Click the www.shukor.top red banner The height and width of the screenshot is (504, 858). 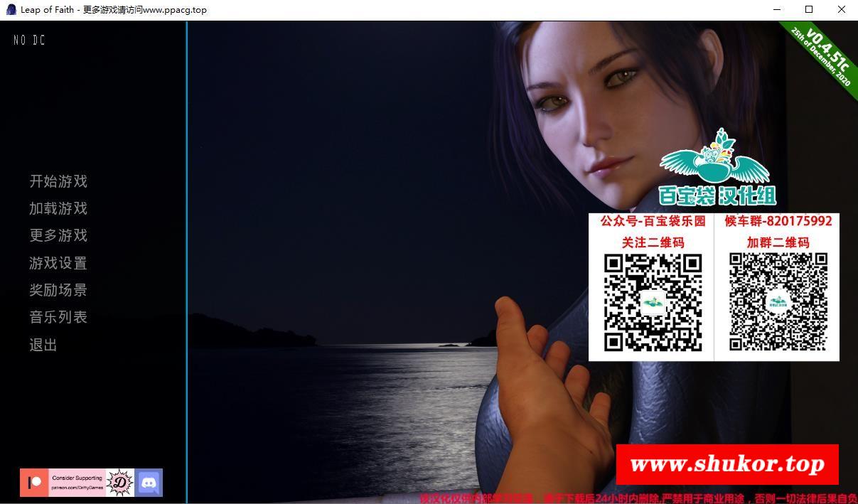pyautogui.click(x=727, y=465)
